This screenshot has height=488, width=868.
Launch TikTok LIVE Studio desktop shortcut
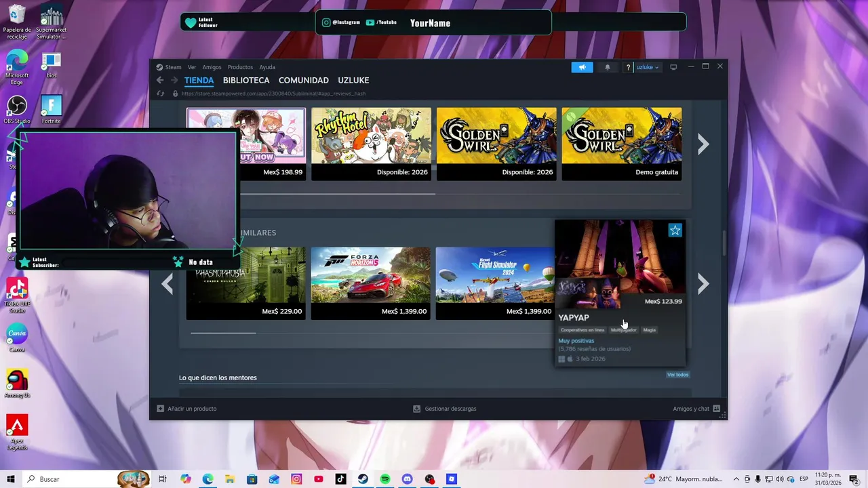tap(17, 296)
